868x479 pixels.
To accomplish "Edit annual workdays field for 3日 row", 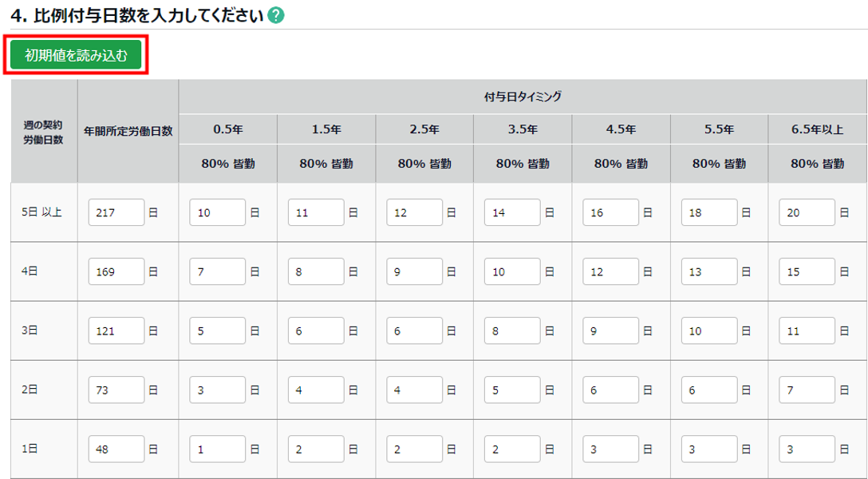I will 116,331.
